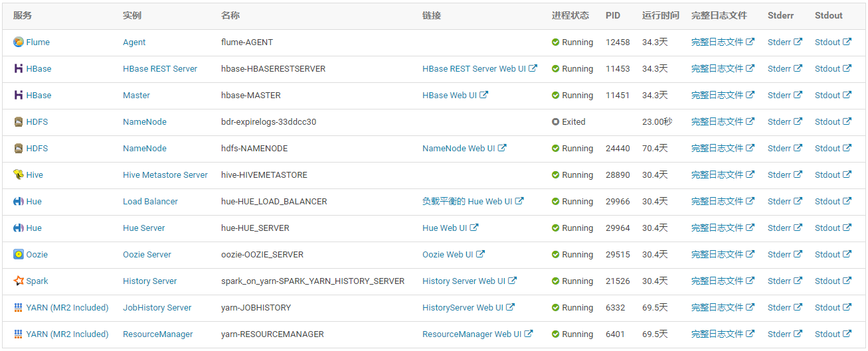Open Stderr for hbase-HBASERESTSERVER
The width and height of the screenshot is (868, 351).
[785, 68]
